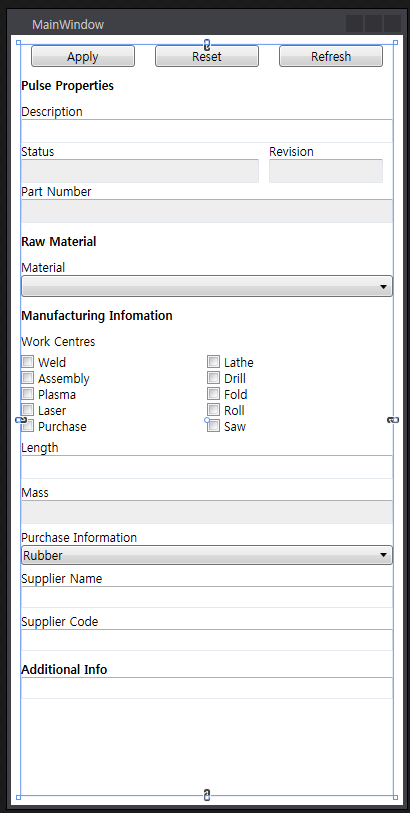
Task: Enable the Roll checkbox
Action: pyautogui.click(x=214, y=410)
